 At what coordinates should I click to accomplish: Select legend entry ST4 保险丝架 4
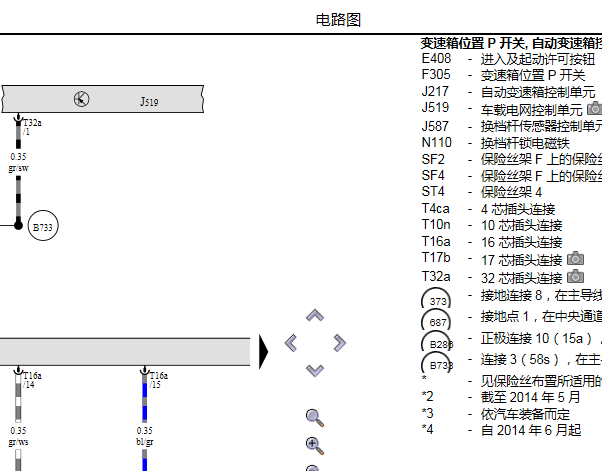(x=481, y=192)
